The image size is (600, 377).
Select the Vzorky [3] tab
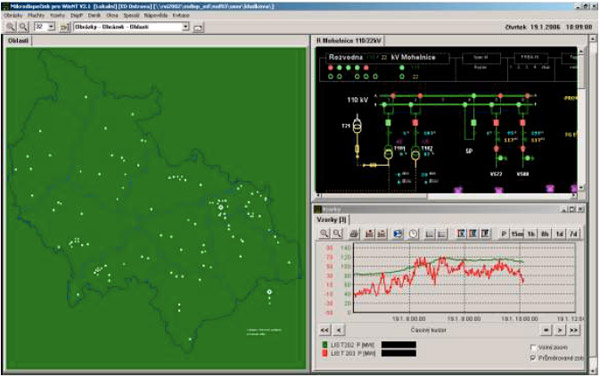click(331, 220)
